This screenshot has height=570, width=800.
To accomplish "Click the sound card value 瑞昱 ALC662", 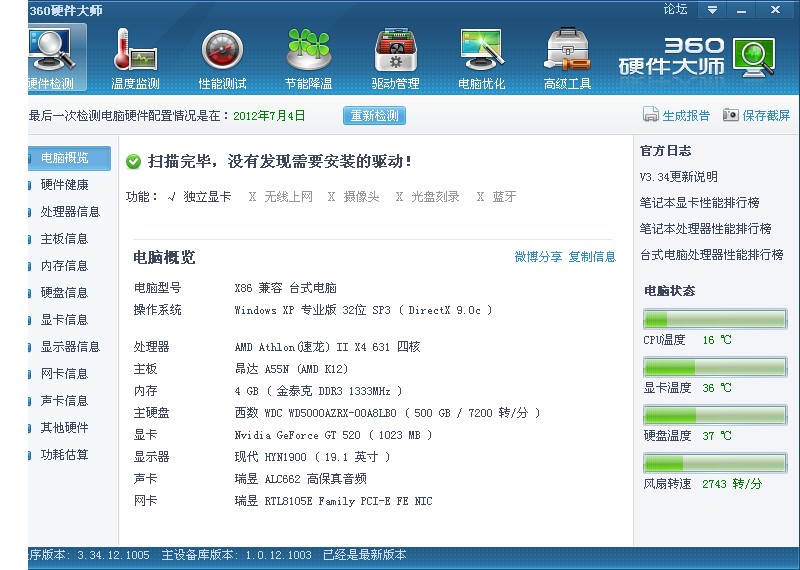I will [x=301, y=479].
